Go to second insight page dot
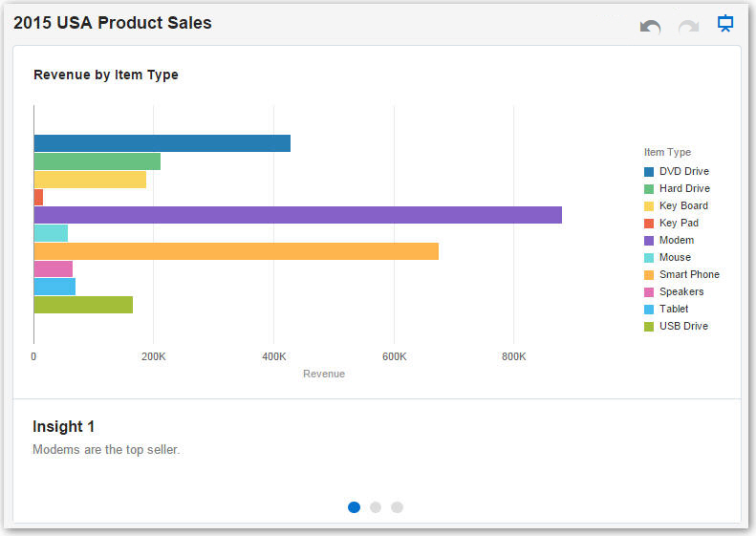 coord(376,507)
